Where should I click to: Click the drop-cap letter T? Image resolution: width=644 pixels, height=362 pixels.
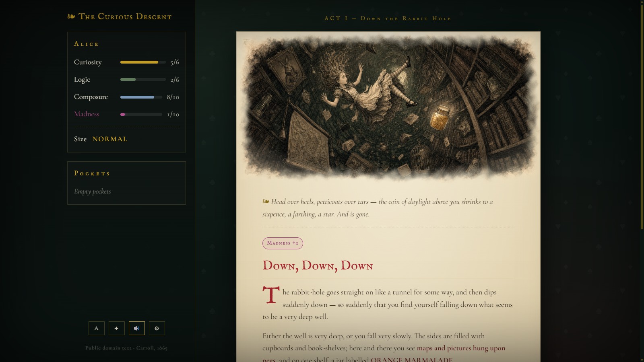271,296
